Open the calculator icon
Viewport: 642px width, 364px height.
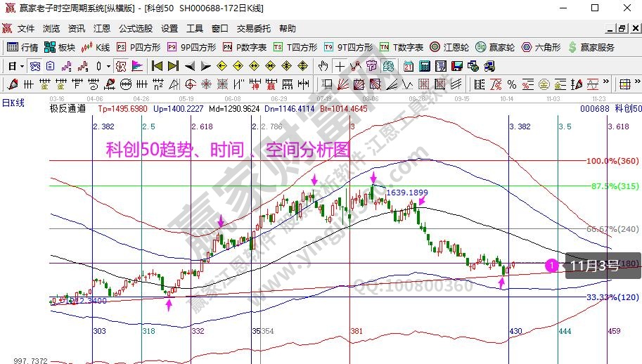[425, 66]
